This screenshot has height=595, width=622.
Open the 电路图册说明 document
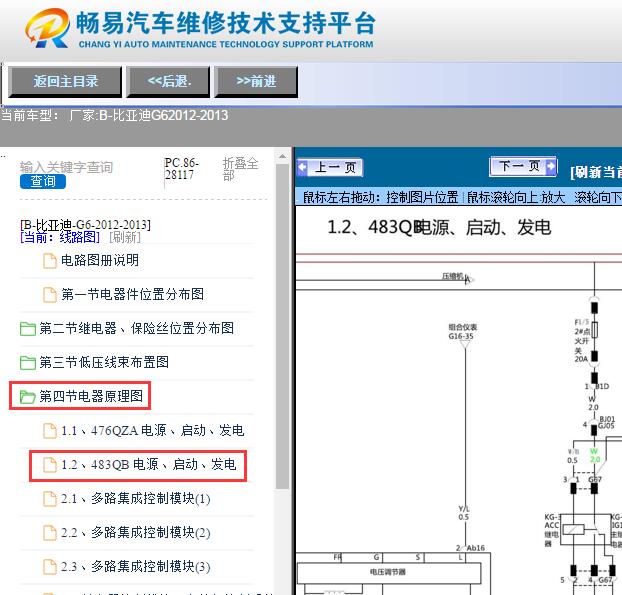click(100, 261)
